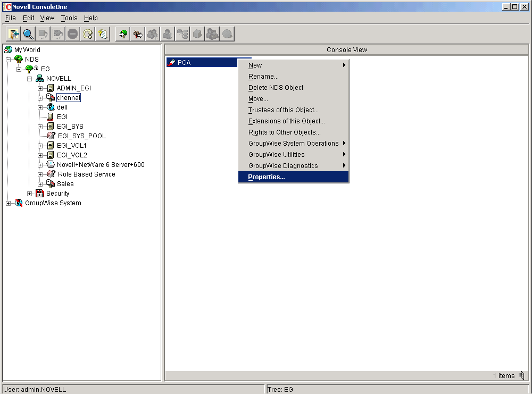Open the View menu
532x394 pixels.
[47, 18]
